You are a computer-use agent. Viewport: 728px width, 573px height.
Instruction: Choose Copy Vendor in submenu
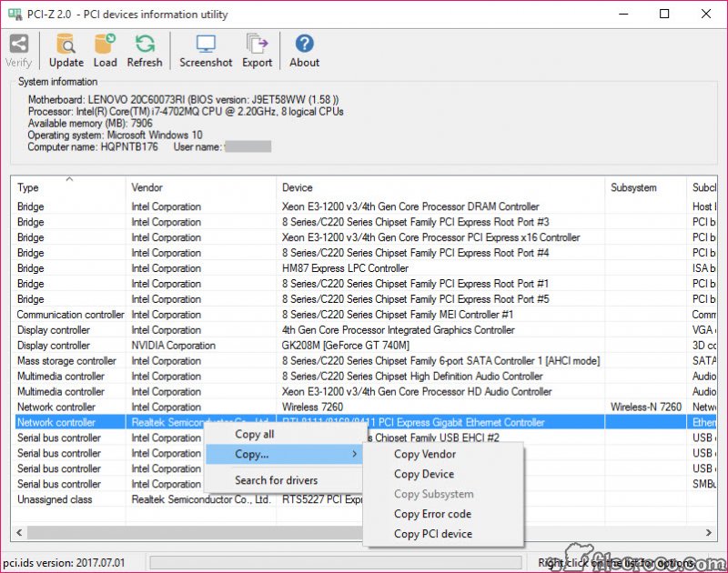[443, 454]
